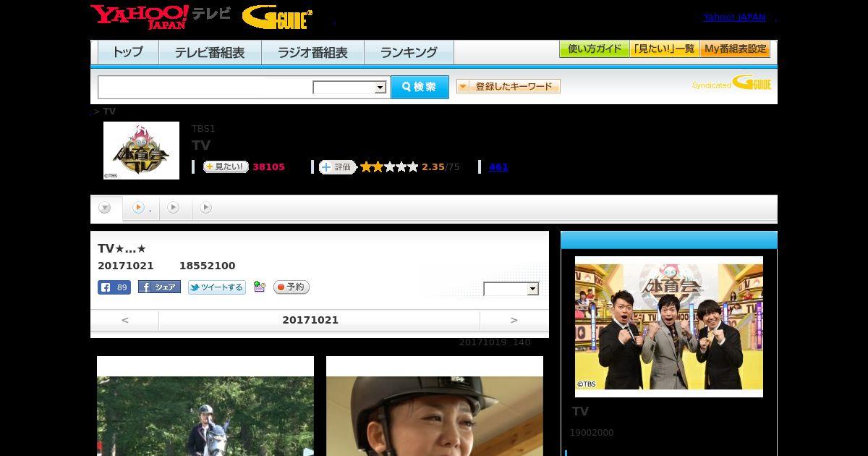This screenshot has width=868, height=456.
Task: Click the 予約 record reservation button
Action: [292, 287]
